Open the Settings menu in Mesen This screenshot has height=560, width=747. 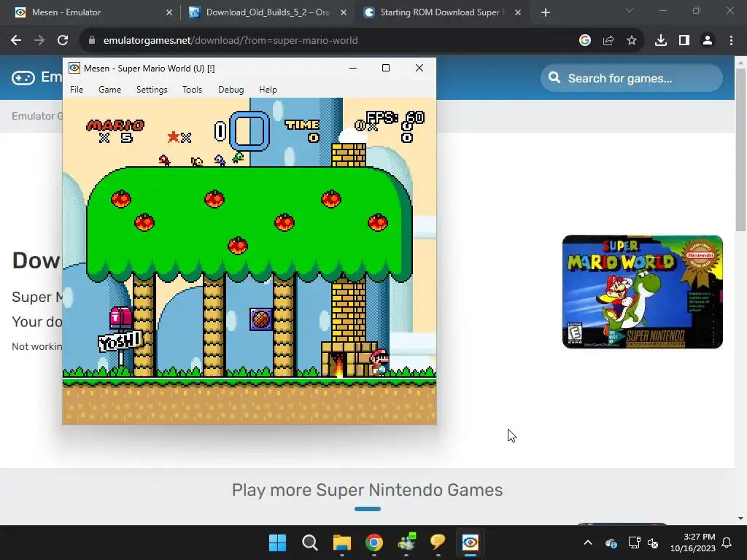coord(152,90)
